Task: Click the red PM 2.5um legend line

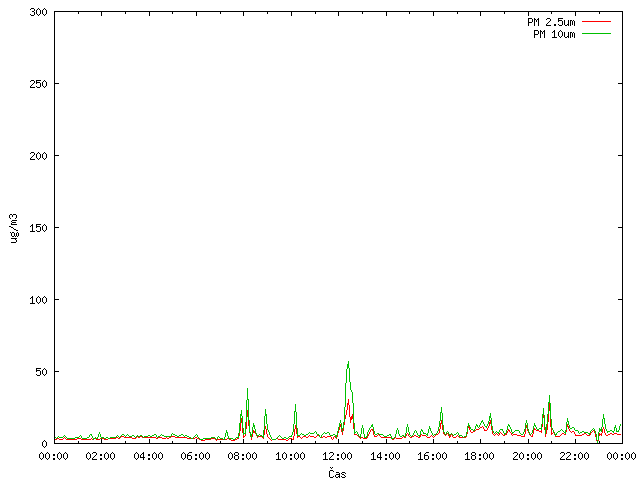Action: (x=596, y=22)
